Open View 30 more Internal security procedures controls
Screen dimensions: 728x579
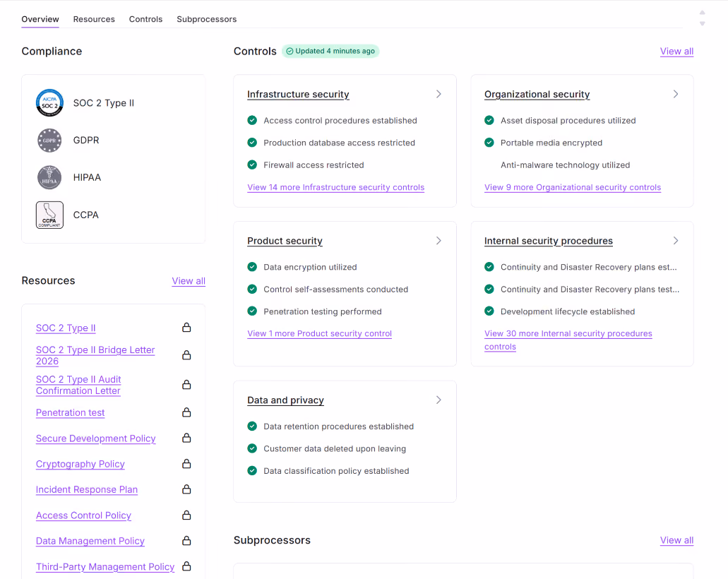(568, 340)
